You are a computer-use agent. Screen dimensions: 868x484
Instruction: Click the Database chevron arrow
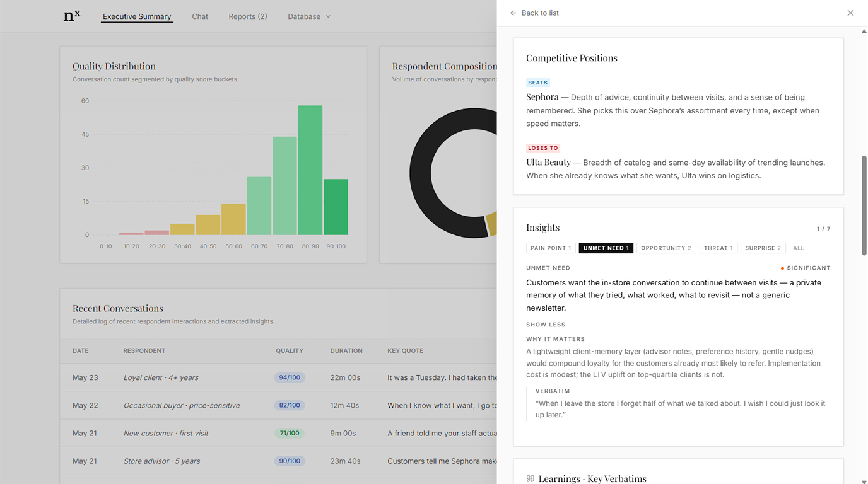328,16
